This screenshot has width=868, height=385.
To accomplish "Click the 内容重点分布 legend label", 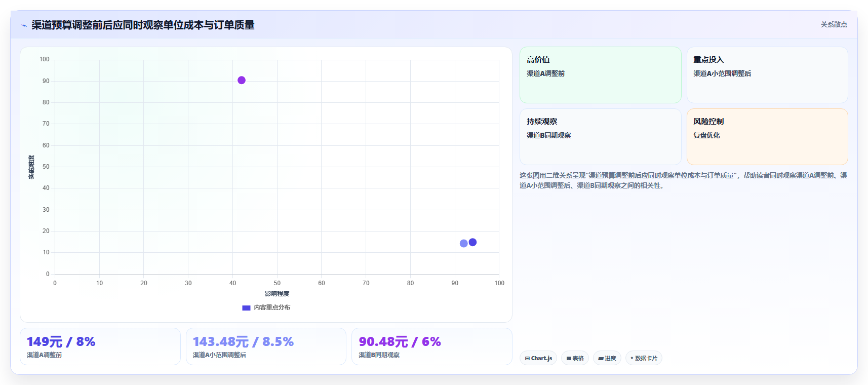I will (272, 307).
